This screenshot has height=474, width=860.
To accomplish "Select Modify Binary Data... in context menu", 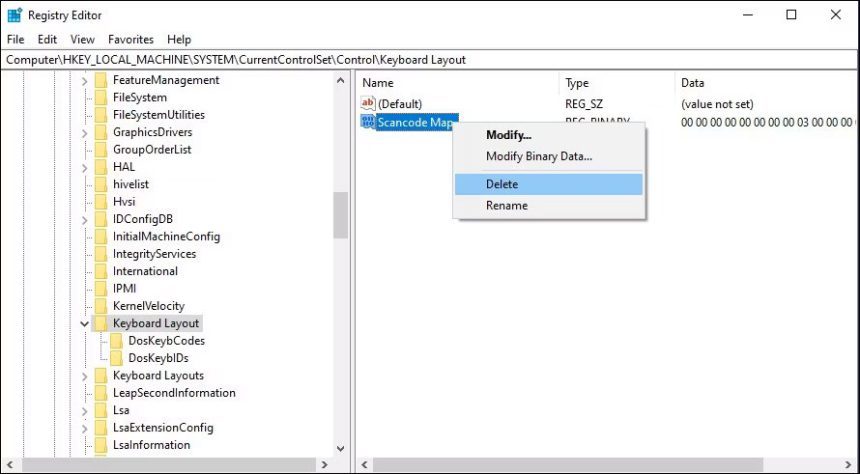I will (538, 156).
